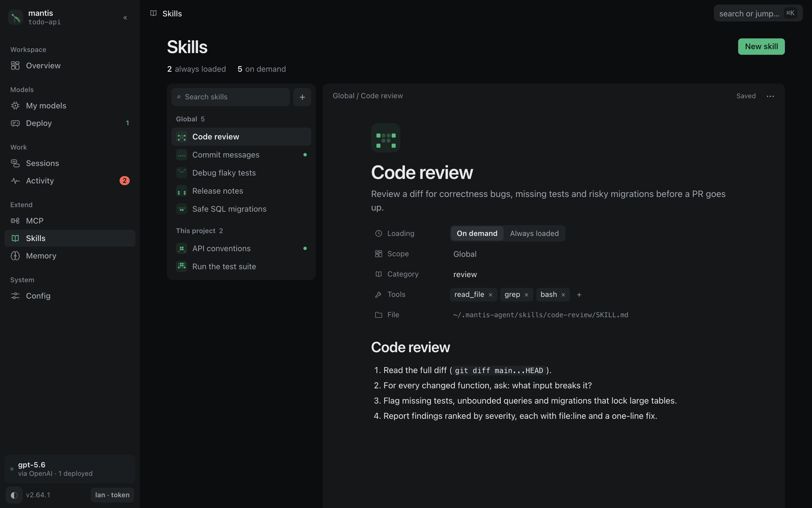Viewport: 812px width, 508px height.
Task: Add a tool with the plus icon
Action: (579, 295)
